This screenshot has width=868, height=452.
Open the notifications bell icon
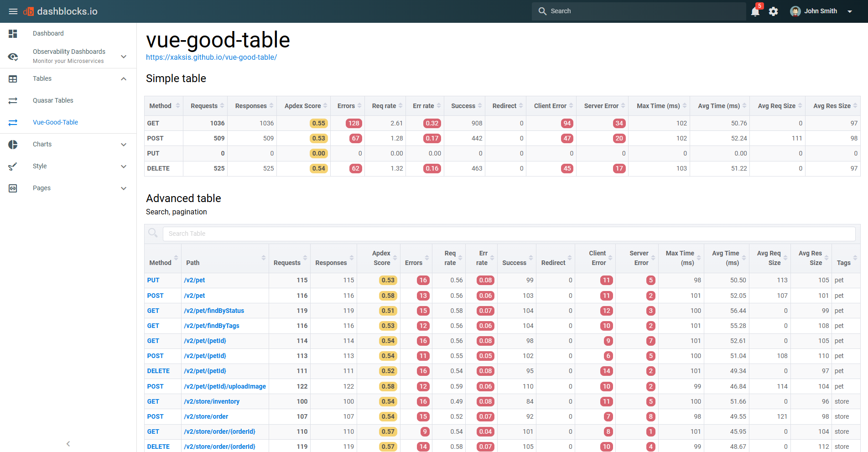(x=755, y=11)
